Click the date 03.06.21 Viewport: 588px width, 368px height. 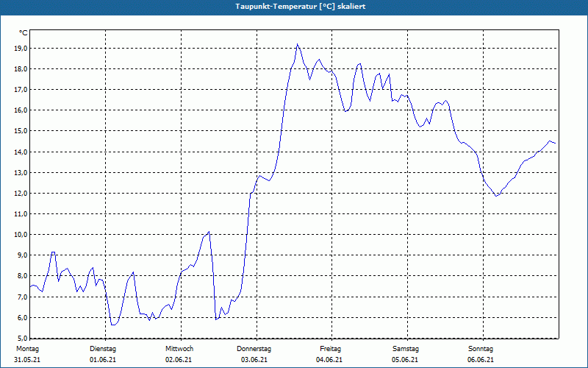254,360
